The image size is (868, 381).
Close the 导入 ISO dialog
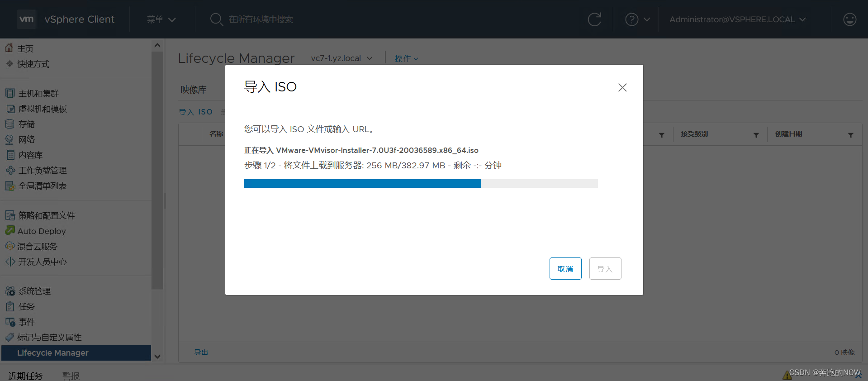(x=622, y=87)
